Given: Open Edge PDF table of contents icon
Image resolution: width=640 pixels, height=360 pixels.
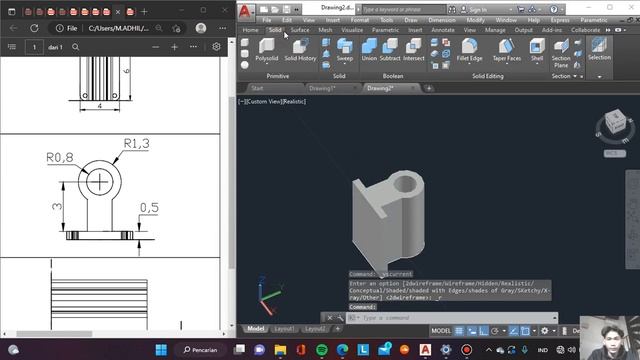Looking at the screenshot, I should [x=12, y=47].
